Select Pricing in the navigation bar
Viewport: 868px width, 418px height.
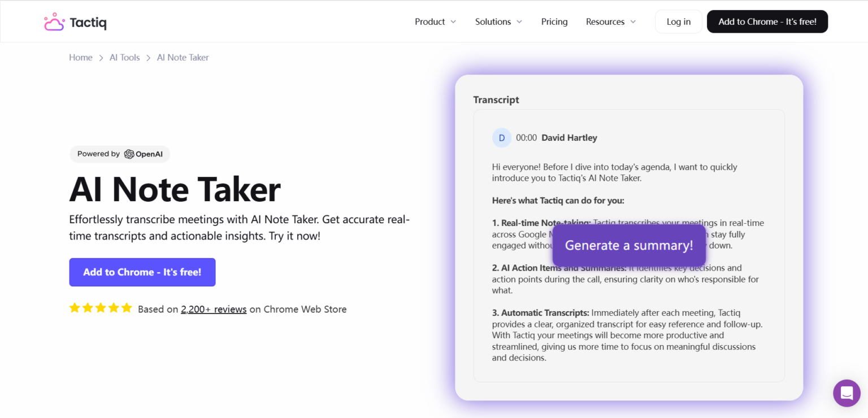554,21
